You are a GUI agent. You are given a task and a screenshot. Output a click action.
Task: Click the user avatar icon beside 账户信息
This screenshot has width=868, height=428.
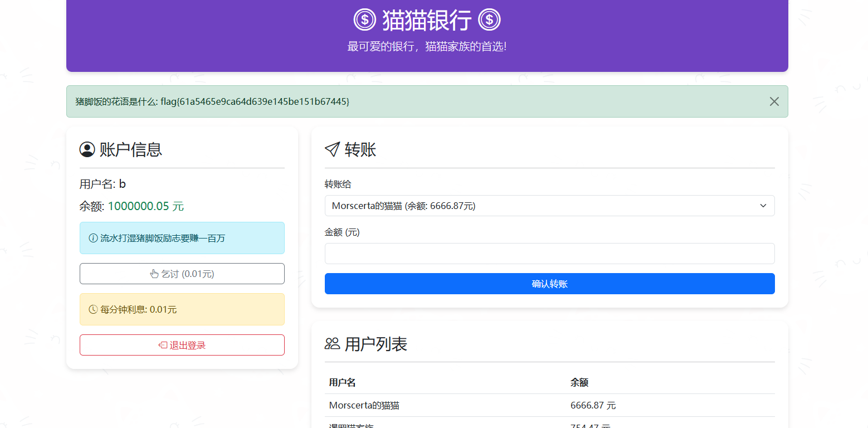[87, 149]
